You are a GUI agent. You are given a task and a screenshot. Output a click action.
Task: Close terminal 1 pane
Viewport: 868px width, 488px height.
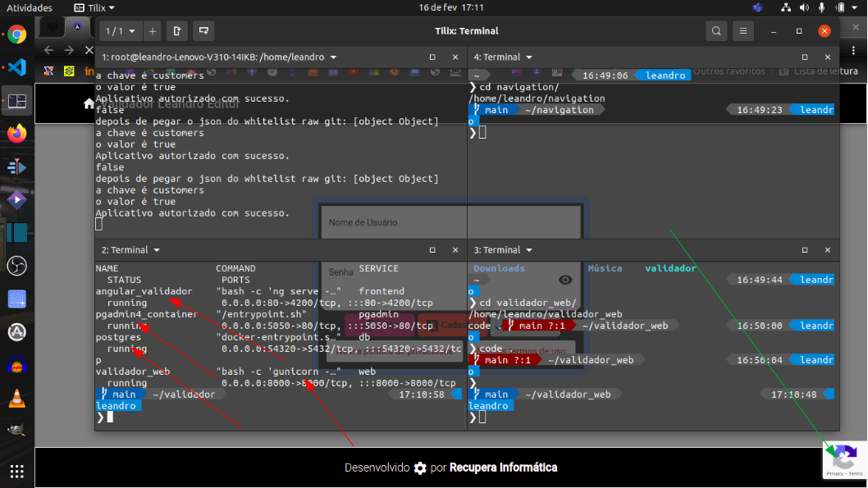point(455,57)
